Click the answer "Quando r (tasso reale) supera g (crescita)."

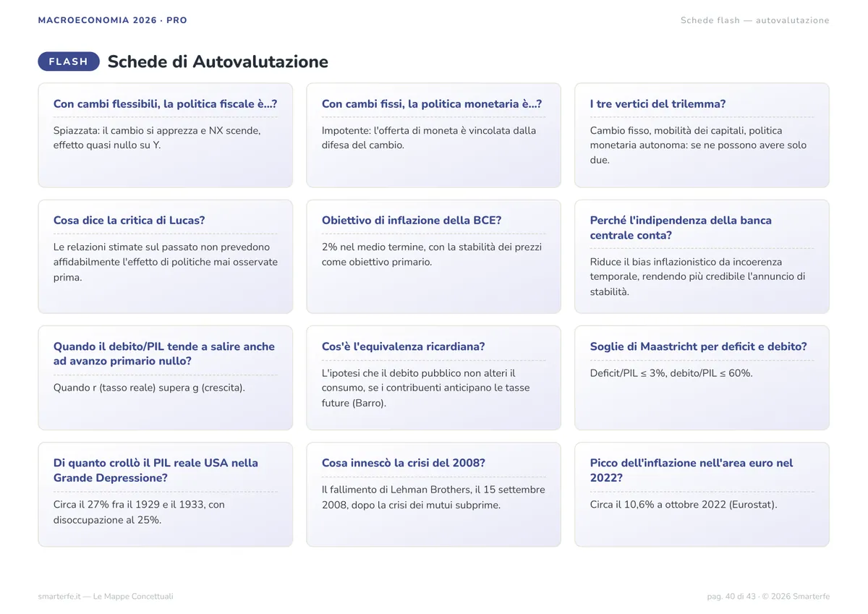150,388
